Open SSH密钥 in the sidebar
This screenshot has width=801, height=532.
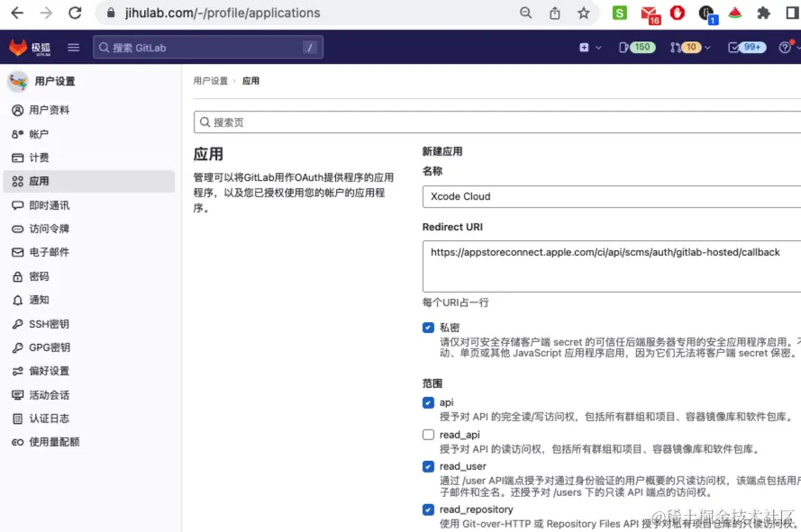(x=89, y=324)
